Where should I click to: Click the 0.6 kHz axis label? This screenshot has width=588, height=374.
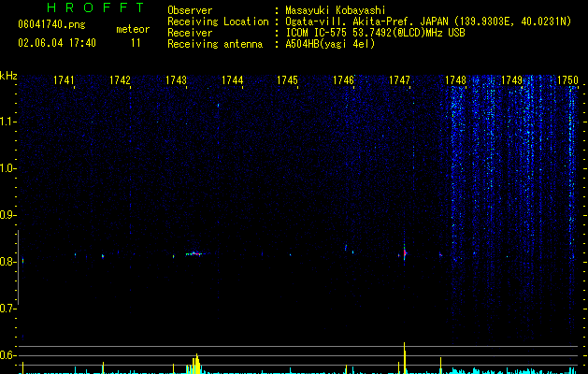click(7, 355)
